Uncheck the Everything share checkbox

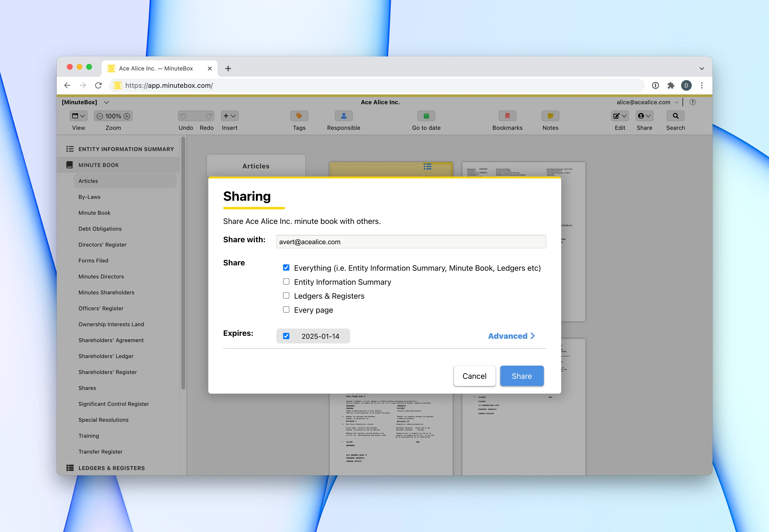coord(286,268)
